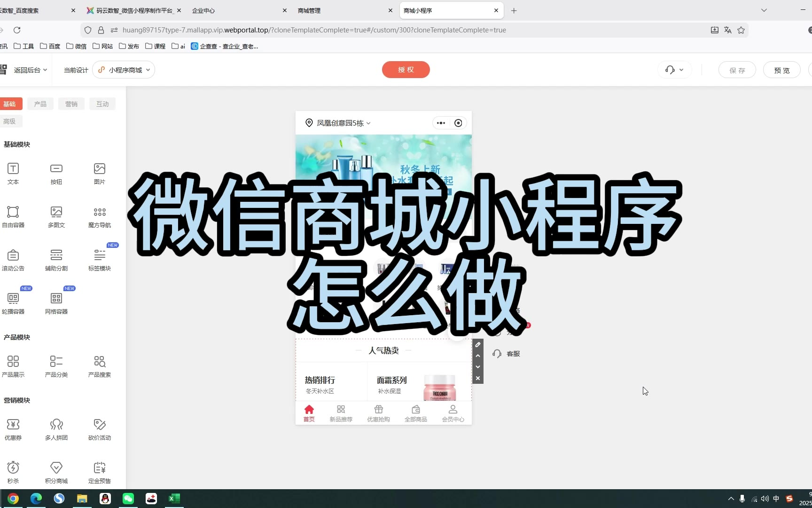Viewport: 812px width, 508px height.
Task: Insert the 图片 image module
Action: (100, 174)
